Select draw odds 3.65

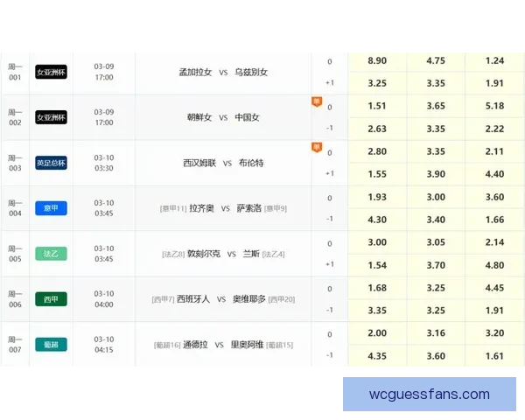point(436,106)
